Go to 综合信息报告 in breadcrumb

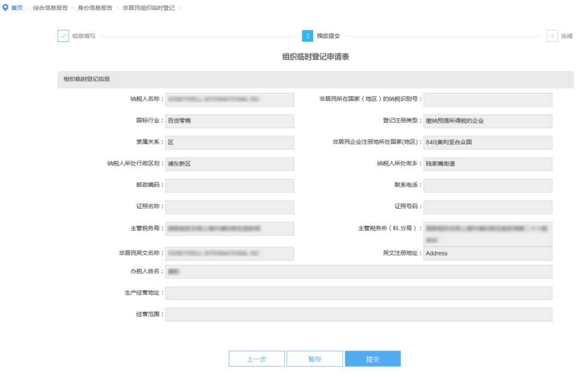[50, 8]
